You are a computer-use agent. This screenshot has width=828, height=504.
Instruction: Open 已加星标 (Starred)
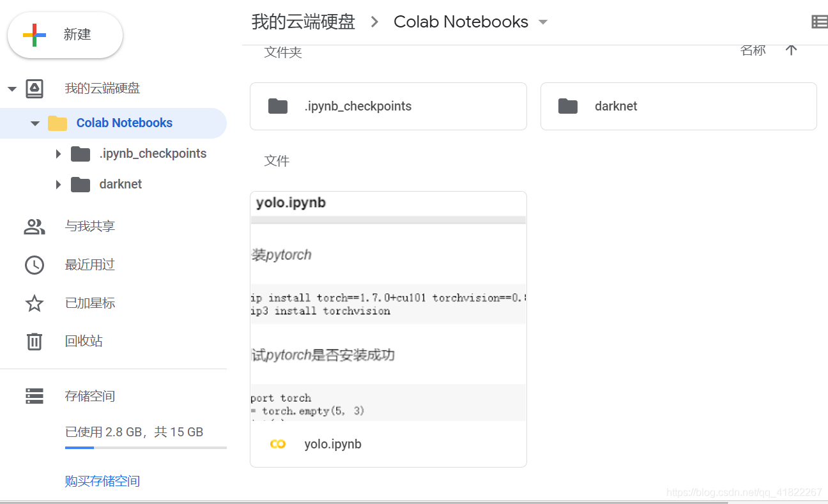click(x=90, y=303)
